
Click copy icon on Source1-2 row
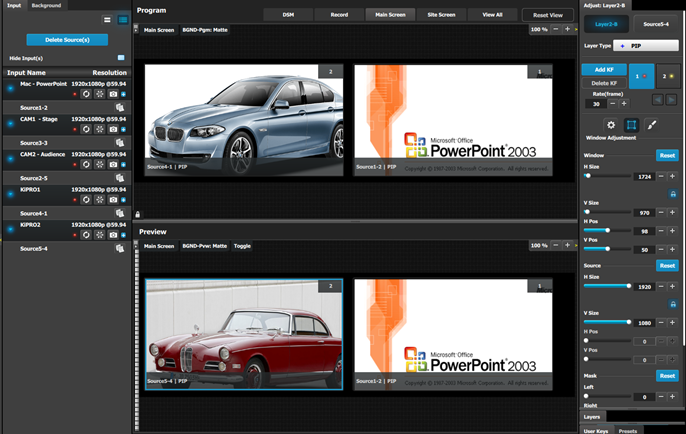coord(119,108)
